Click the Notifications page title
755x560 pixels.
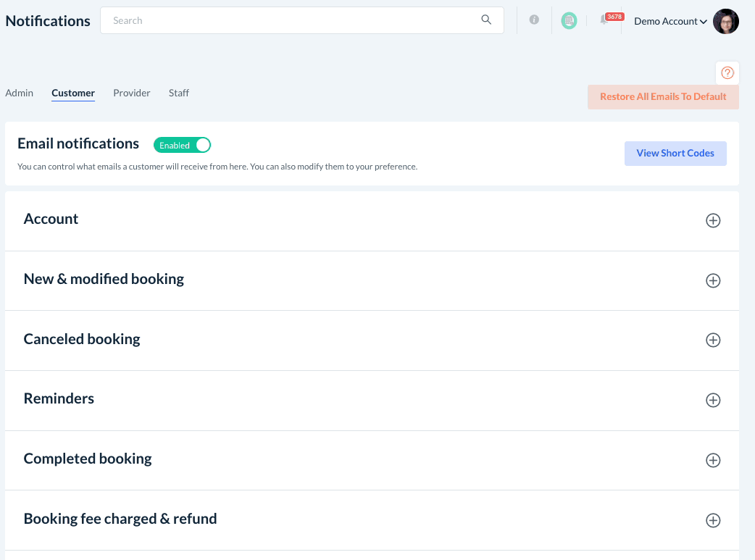[x=48, y=21]
